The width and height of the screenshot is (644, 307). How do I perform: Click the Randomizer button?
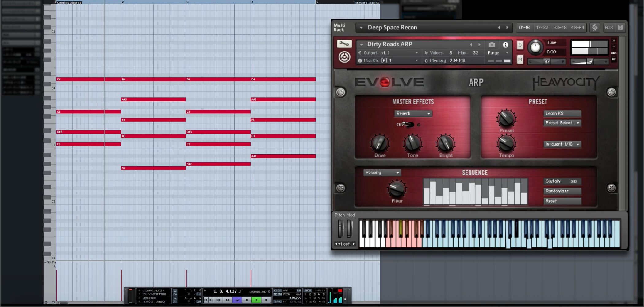point(562,191)
